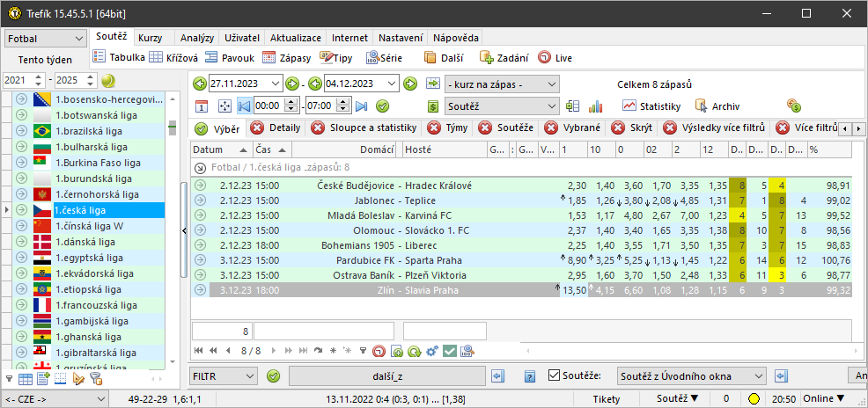Click the calendar icon left of the time fields
The height and width of the screenshot is (408, 868).
pyautogui.click(x=202, y=106)
